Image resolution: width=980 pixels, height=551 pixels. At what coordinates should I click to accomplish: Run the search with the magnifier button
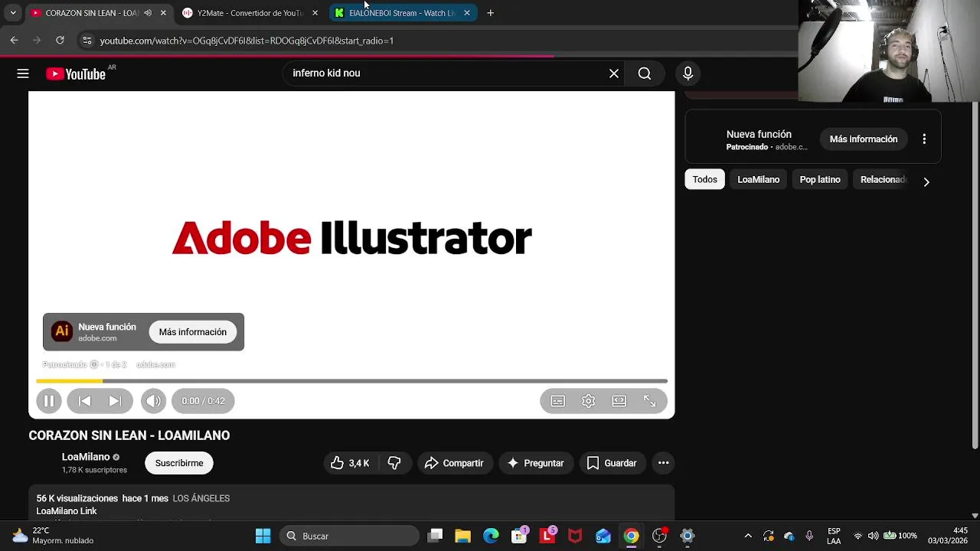[645, 73]
